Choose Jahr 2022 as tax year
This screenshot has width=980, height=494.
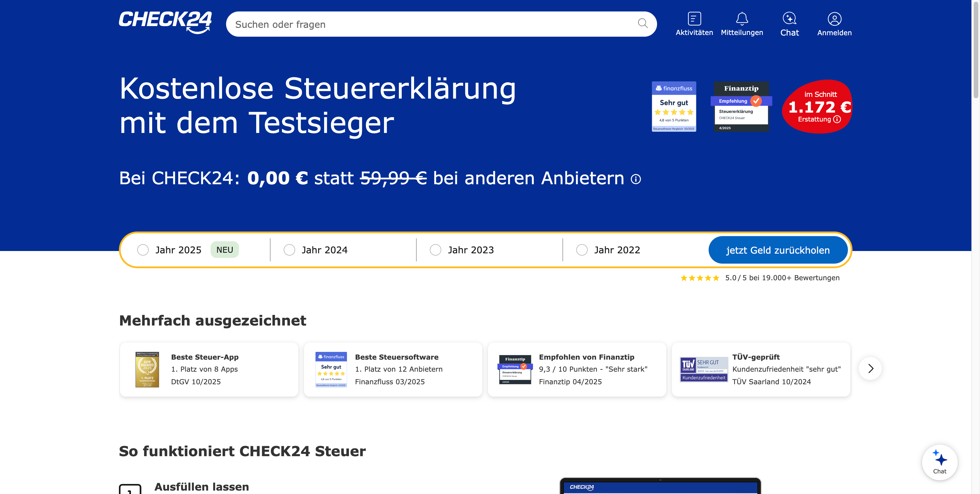point(581,250)
